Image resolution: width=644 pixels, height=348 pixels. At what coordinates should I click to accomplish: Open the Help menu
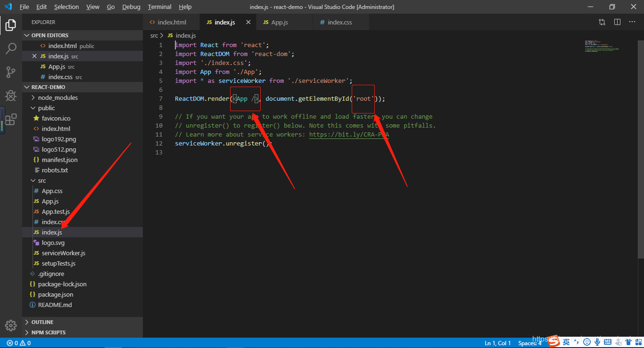click(185, 7)
